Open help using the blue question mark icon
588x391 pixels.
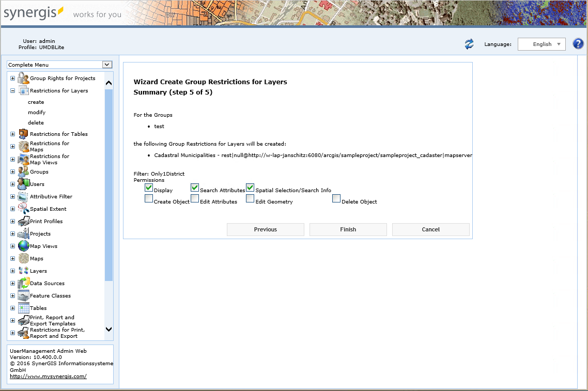(x=578, y=44)
